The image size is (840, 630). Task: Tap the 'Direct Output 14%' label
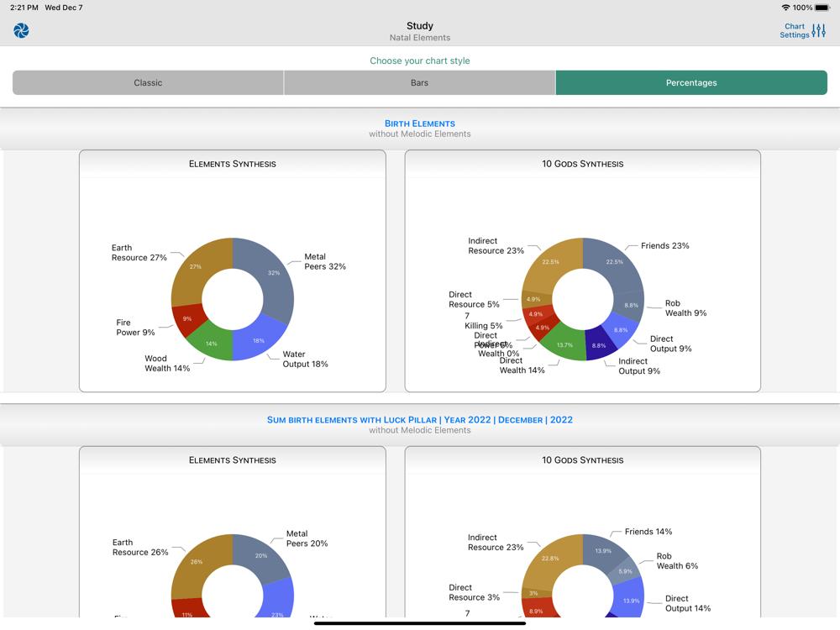(x=688, y=603)
